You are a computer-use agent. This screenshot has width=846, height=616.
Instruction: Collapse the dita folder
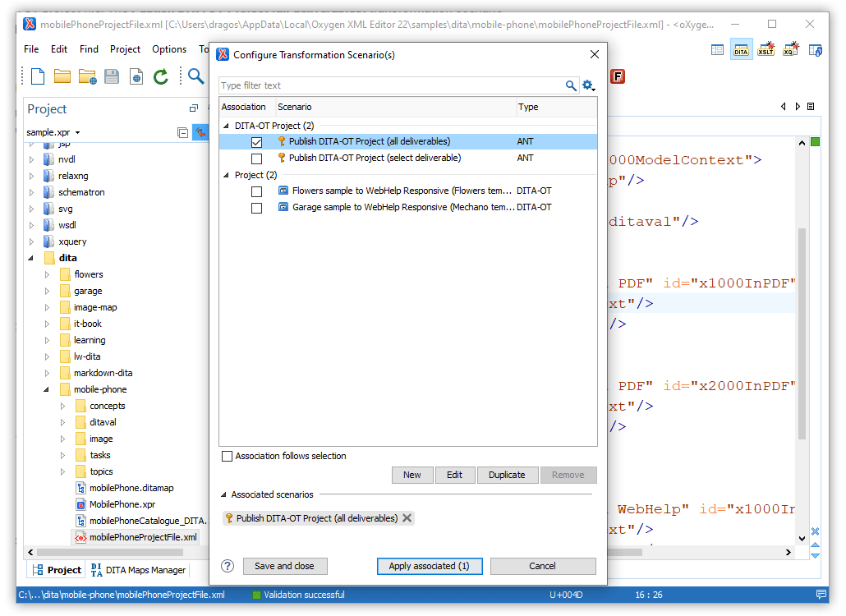click(x=30, y=259)
